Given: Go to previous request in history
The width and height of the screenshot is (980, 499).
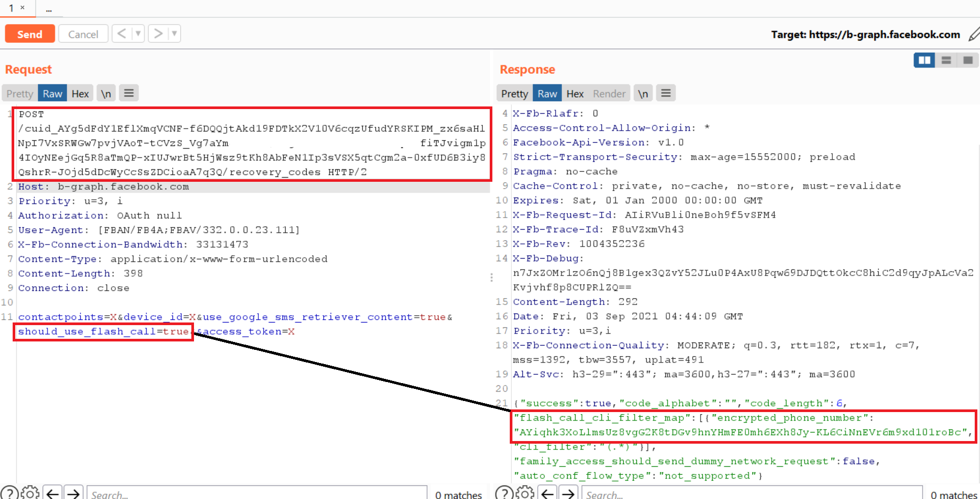Looking at the screenshot, I should tap(122, 34).
